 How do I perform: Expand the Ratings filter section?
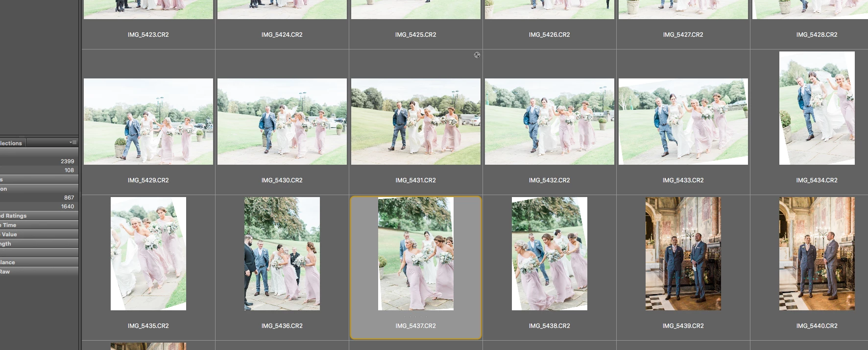(x=39, y=216)
